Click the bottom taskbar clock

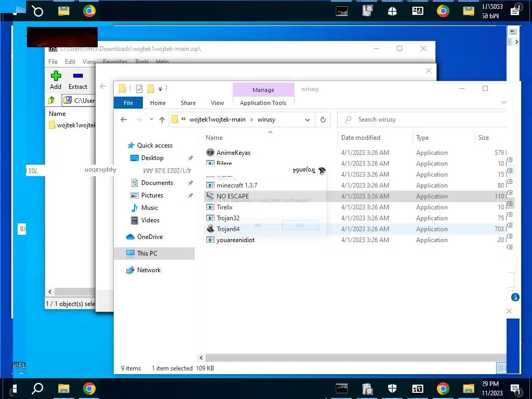coord(493,389)
